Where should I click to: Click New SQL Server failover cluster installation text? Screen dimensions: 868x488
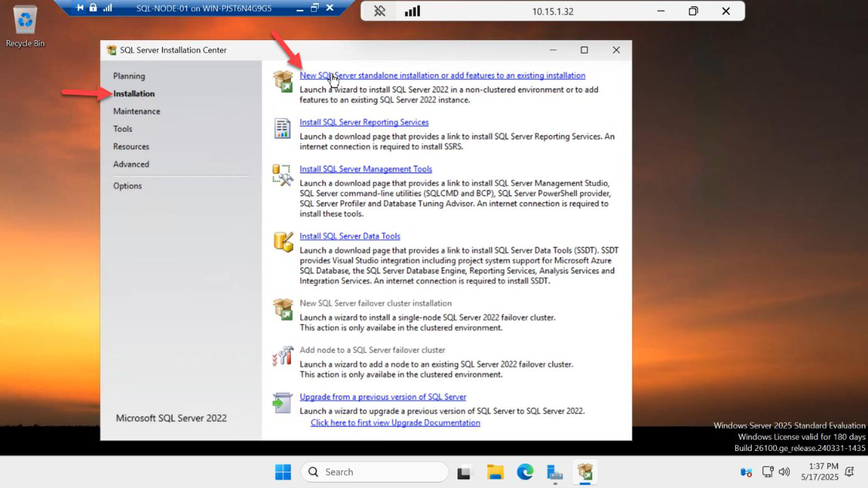click(x=376, y=303)
